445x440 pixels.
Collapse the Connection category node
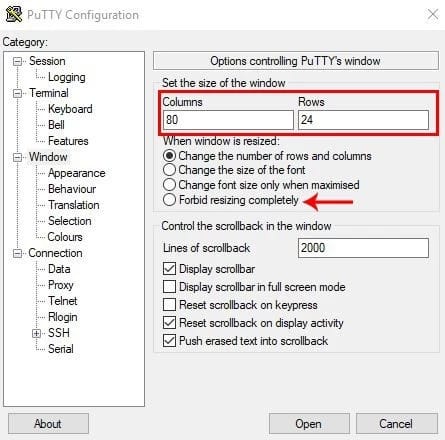17,253
